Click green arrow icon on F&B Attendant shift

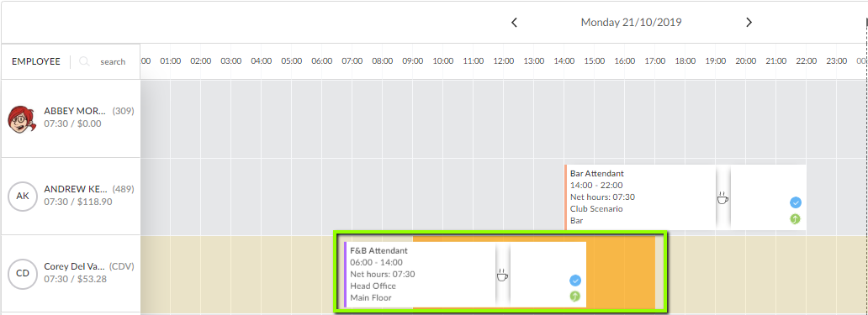pos(575,297)
